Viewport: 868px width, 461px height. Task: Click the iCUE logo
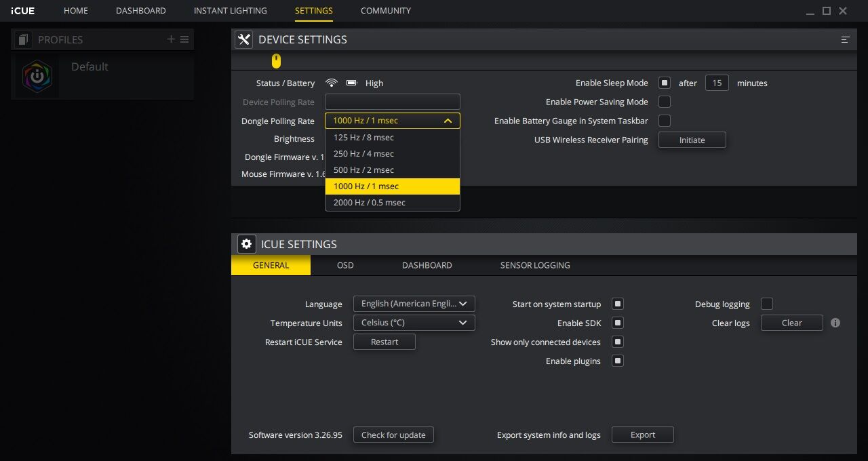coord(22,11)
